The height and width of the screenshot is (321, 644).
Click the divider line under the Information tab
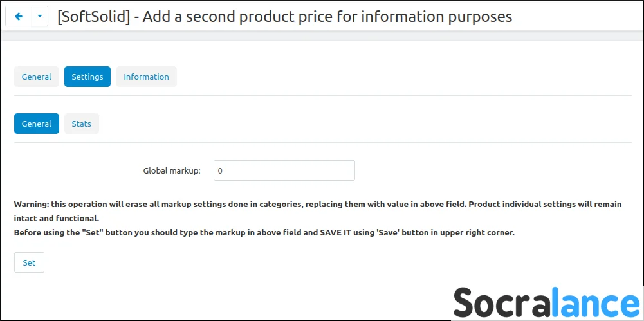click(x=323, y=95)
